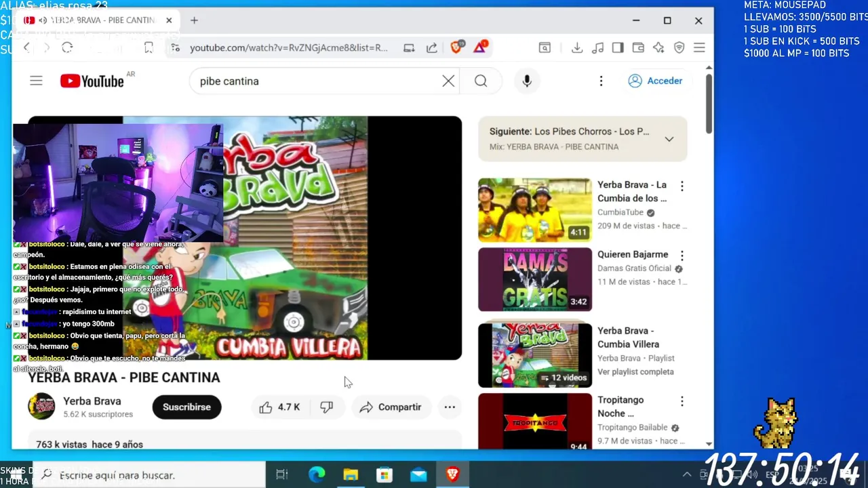The width and height of the screenshot is (868, 488).
Task: Go back with the browser back arrow
Action: click(26, 47)
